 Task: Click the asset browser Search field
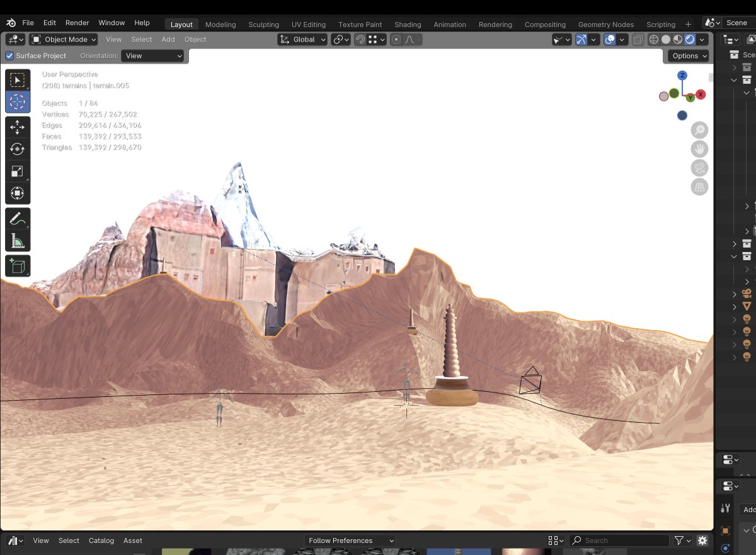(619, 541)
